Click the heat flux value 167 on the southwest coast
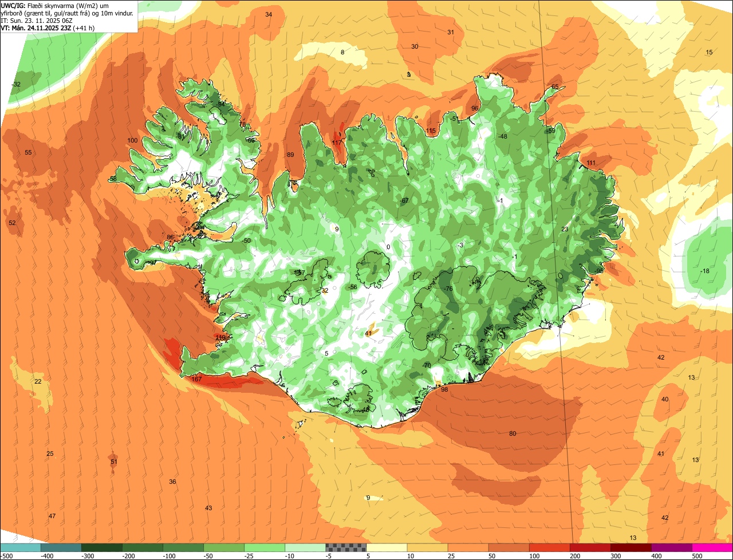 click(196, 380)
